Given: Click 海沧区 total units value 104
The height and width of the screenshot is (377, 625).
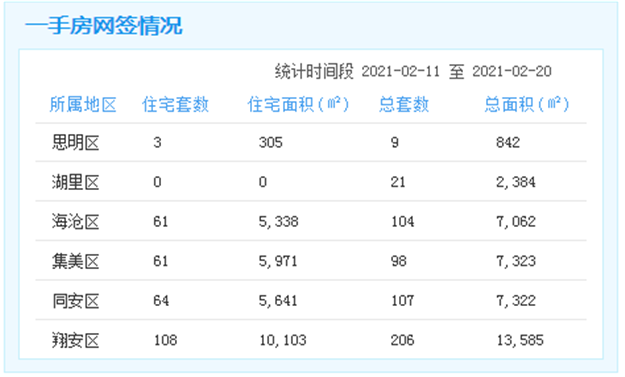Looking at the screenshot, I should [x=402, y=222].
